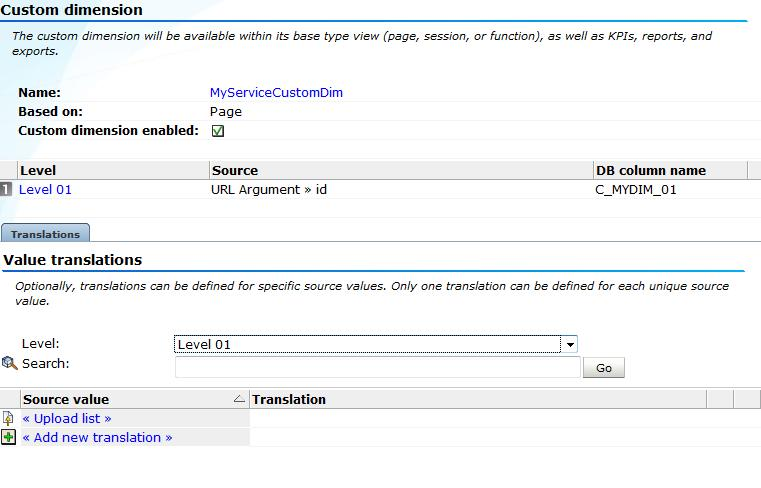Click the 'Page' based-on value
This screenshot has height=488, width=761.
click(226, 112)
